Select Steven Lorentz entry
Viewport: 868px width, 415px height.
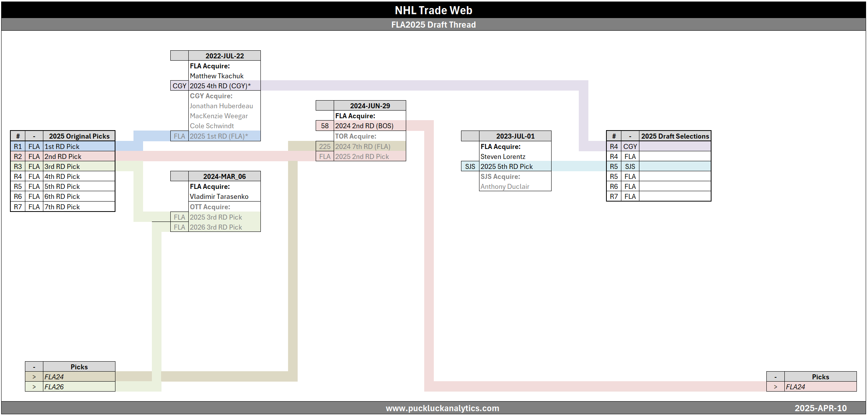[x=503, y=156]
